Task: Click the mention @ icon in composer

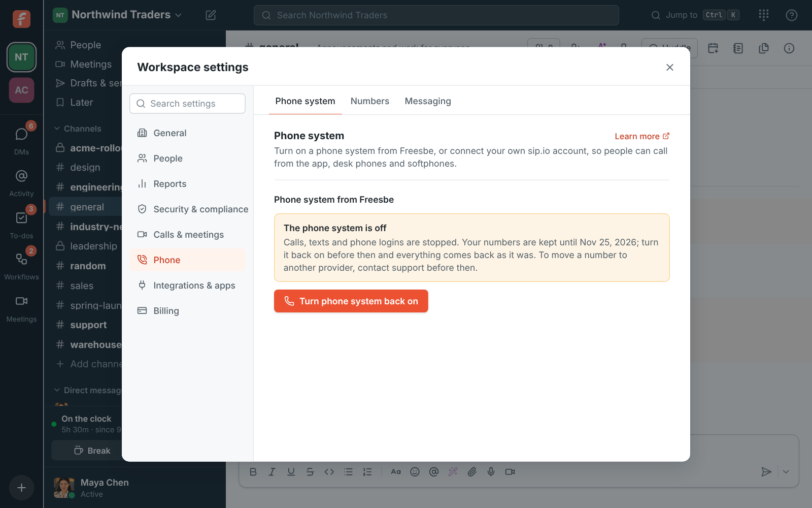Action: [x=434, y=472]
